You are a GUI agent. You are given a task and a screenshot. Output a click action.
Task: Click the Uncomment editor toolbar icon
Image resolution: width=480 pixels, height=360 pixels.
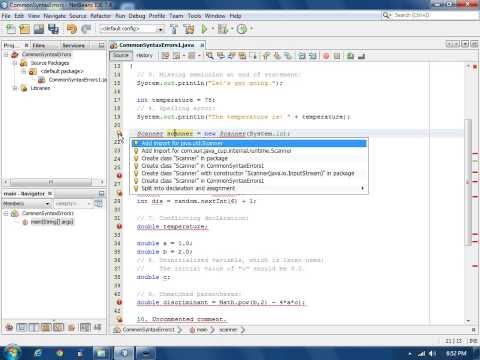click(361, 56)
